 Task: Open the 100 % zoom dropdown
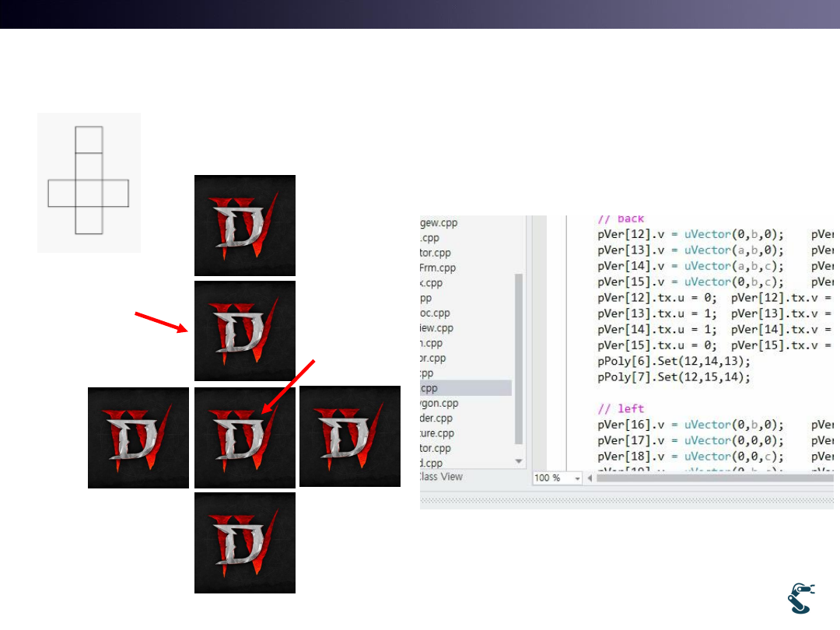pos(576,478)
